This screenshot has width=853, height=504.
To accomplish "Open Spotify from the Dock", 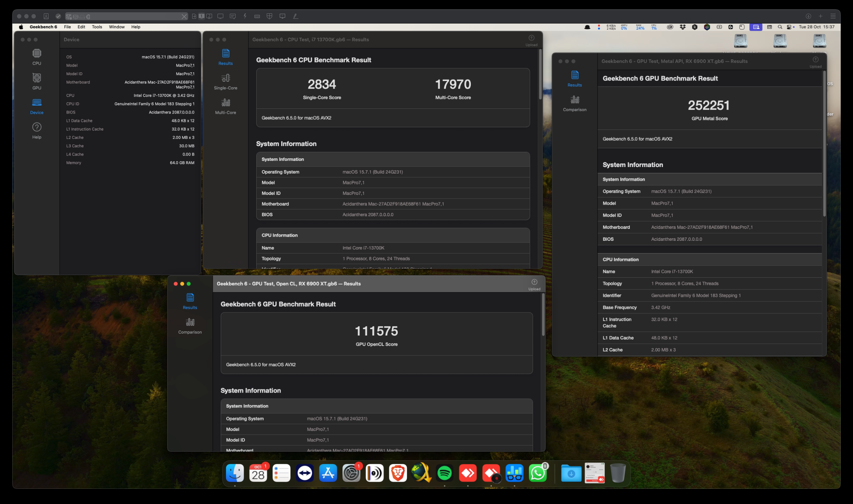I will pos(444,473).
